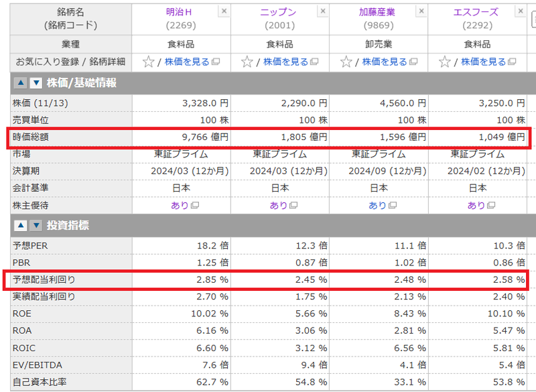
Task: Open the 加藤産業 stock name link
Action: coord(377,12)
